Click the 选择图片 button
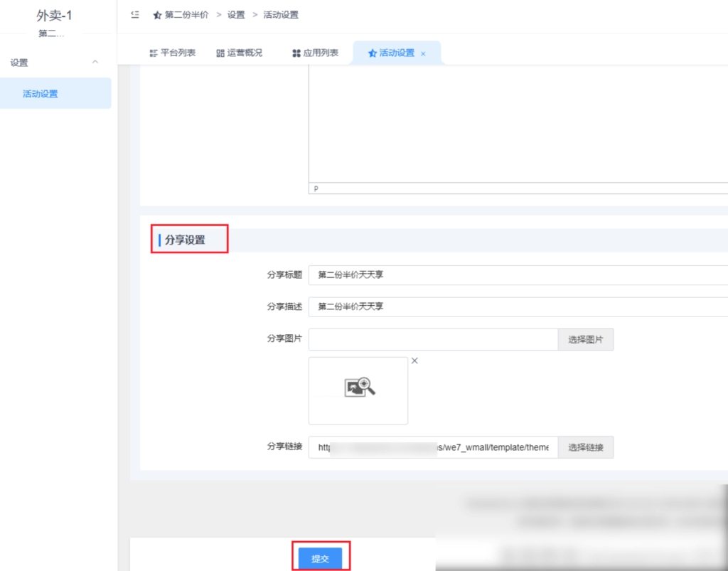The image size is (728, 571). tap(585, 339)
